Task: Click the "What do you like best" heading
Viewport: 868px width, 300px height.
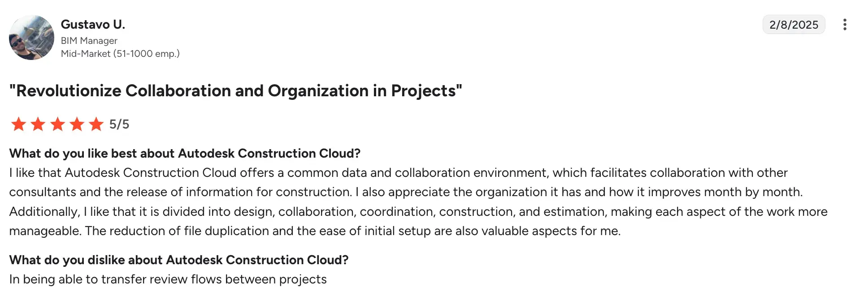Action: pos(185,154)
